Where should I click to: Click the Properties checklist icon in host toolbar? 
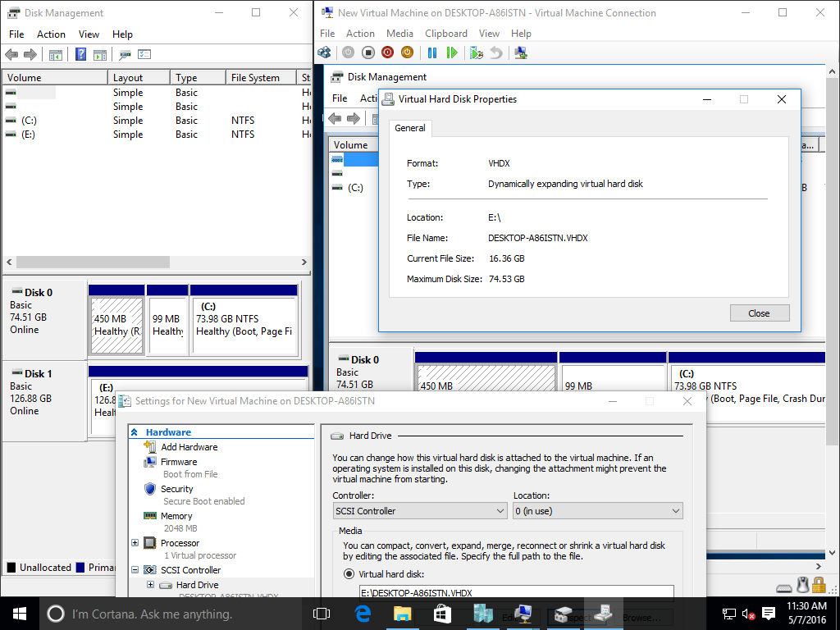click(x=144, y=54)
